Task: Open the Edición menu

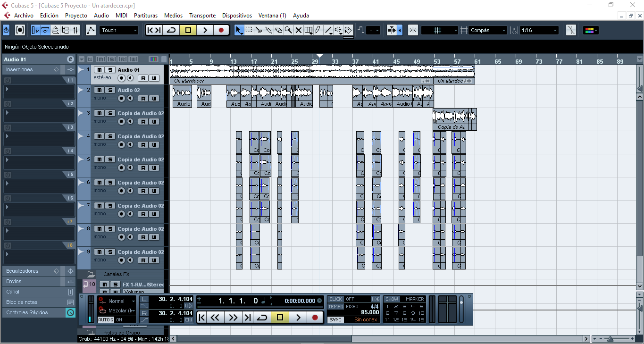Action: [x=49, y=16]
